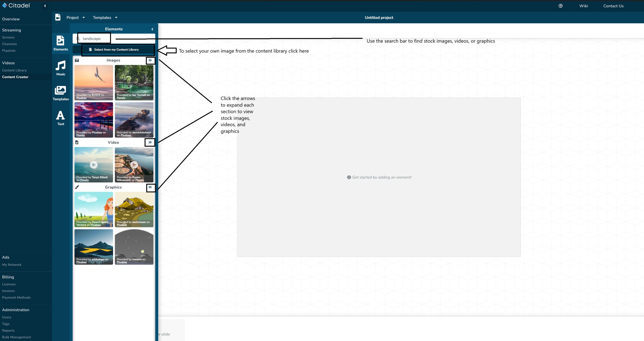The width and height of the screenshot is (644, 341).
Task: Play the Taryn Elliott video preview
Action: click(94, 165)
